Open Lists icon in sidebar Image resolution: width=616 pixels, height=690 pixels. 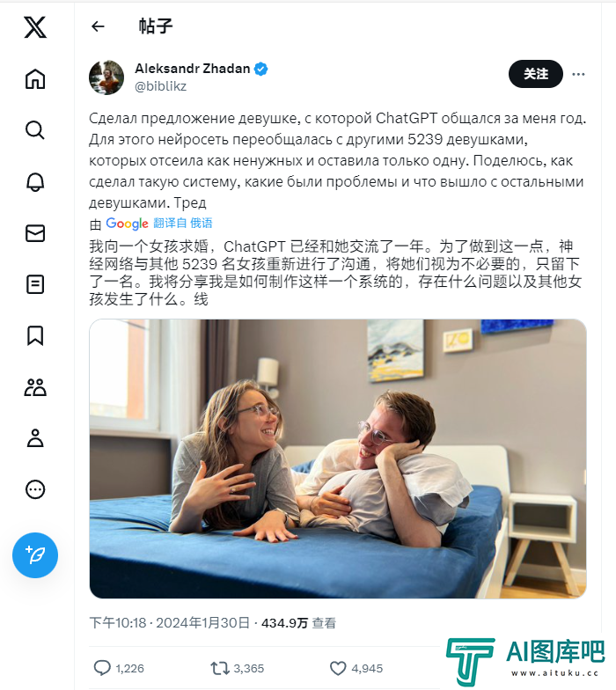(x=35, y=284)
